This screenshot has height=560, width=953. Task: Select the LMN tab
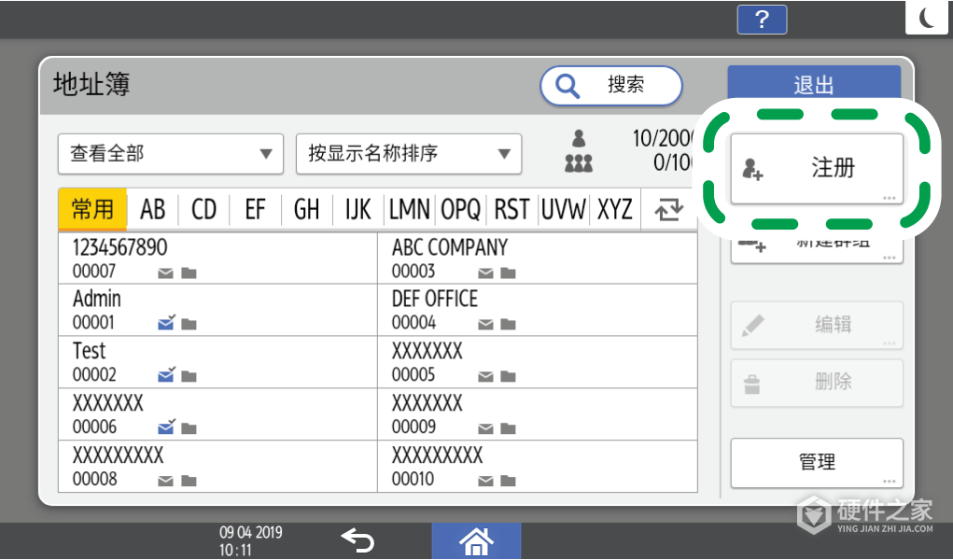tap(410, 209)
